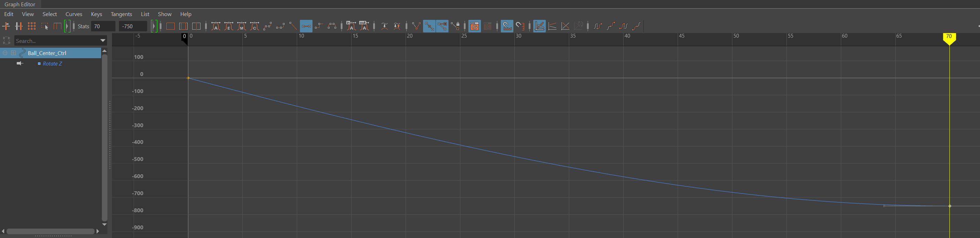This screenshot has height=238, width=980.
Task: Set default In tangent to Auto
Action: (351, 26)
